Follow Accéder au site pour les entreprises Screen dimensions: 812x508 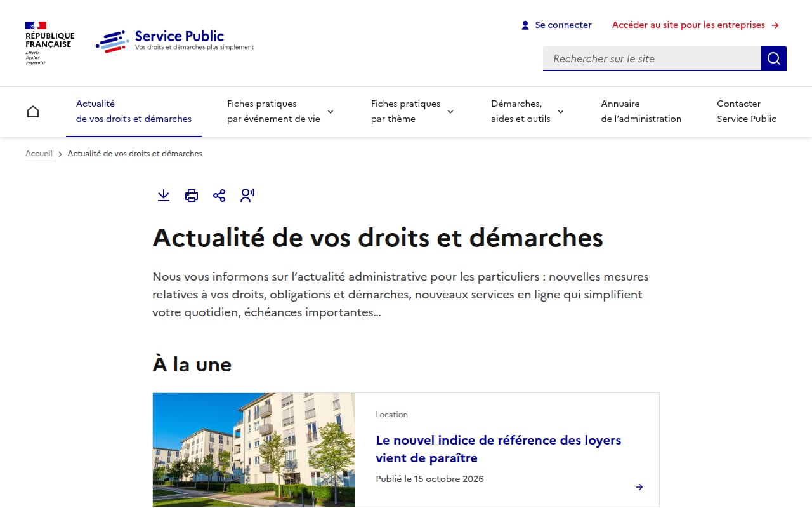pyautogui.click(x=695, y=25)
